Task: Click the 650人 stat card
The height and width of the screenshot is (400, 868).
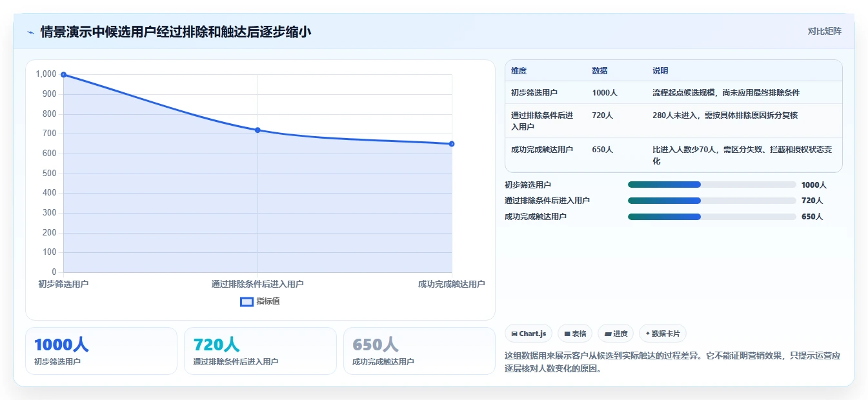Action: coord(419,351)
